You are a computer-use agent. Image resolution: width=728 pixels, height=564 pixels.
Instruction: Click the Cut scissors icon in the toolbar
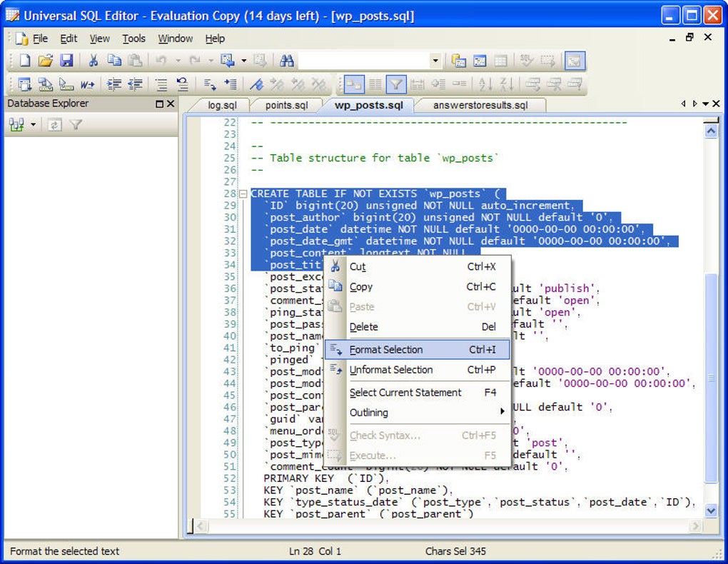pyautogui.click(x=93, y=61)
